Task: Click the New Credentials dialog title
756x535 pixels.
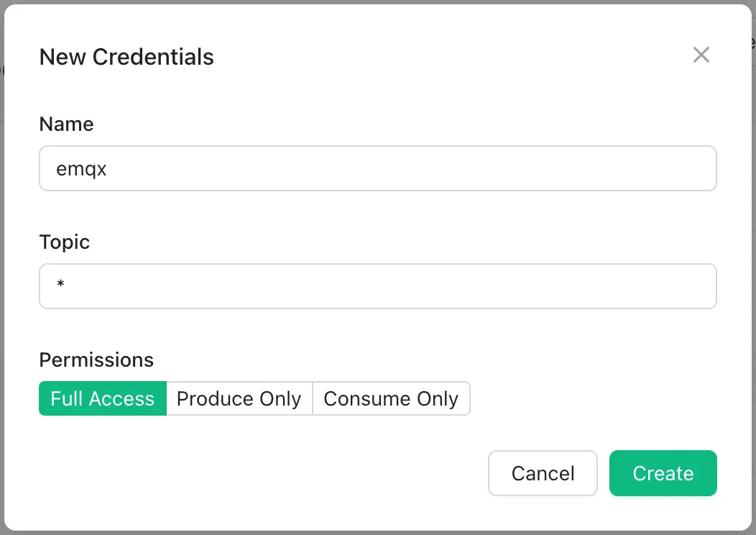Action: (x=126, y=57)
